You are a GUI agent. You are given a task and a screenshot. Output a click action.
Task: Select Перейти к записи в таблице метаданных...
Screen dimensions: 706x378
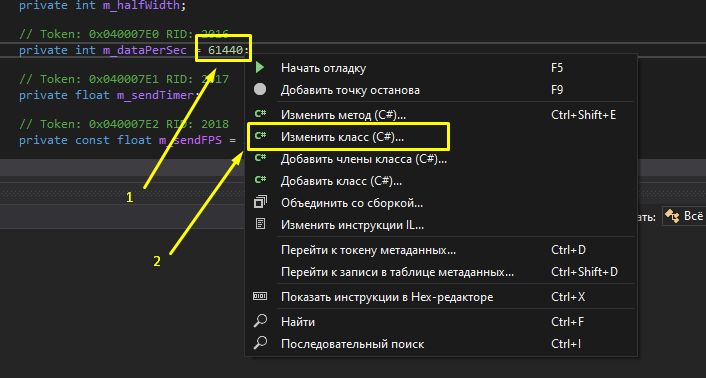pos(441,272)
